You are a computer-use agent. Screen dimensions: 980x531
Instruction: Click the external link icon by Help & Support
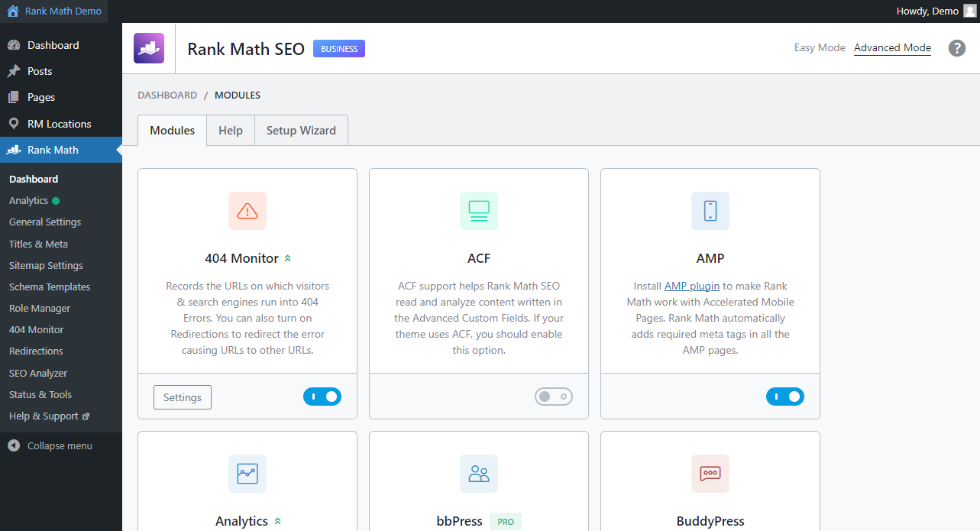tap(86, 416)
